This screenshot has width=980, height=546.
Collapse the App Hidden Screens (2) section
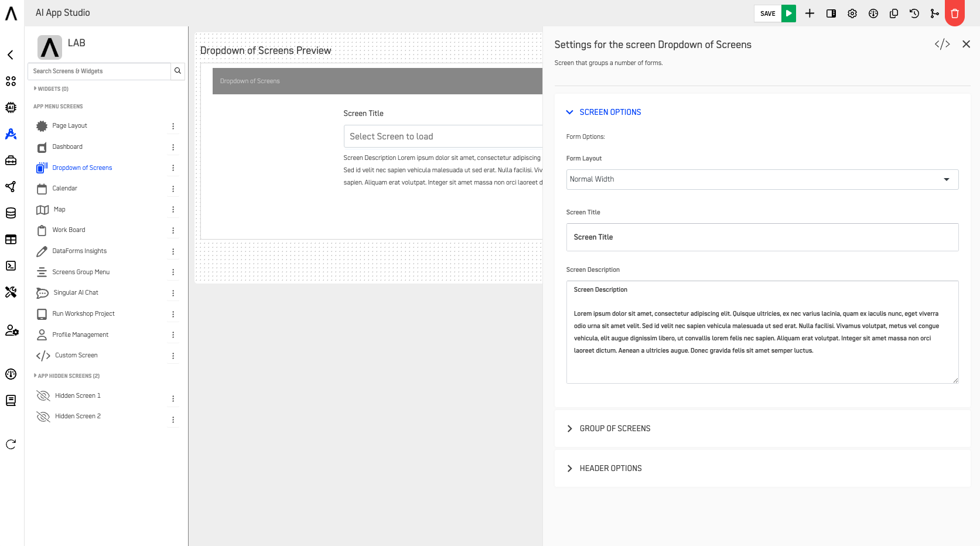click(67, 376)
